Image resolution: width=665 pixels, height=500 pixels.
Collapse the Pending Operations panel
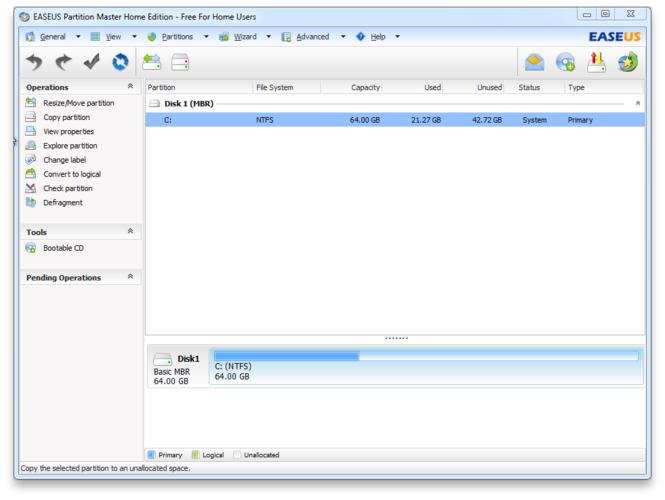pos(130,277)
